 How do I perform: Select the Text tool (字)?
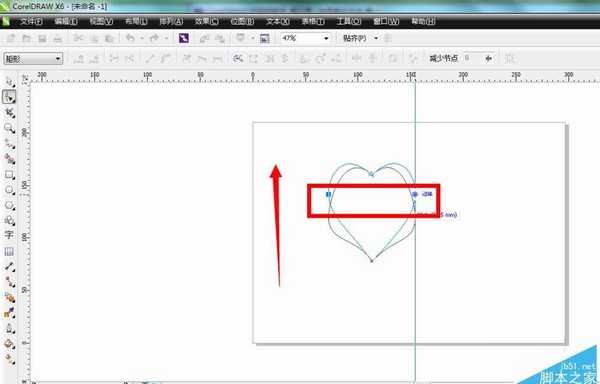pyautogui.click(x=9, y=234)
